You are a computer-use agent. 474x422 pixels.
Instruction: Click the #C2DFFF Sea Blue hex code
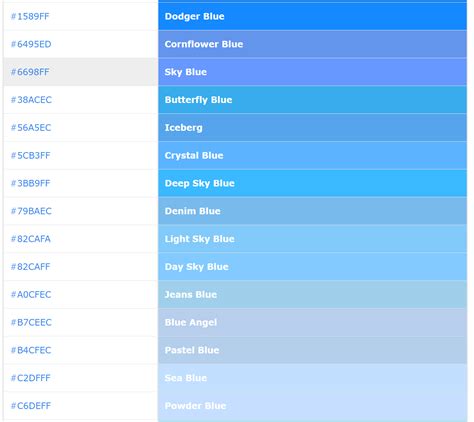(31, 378)
